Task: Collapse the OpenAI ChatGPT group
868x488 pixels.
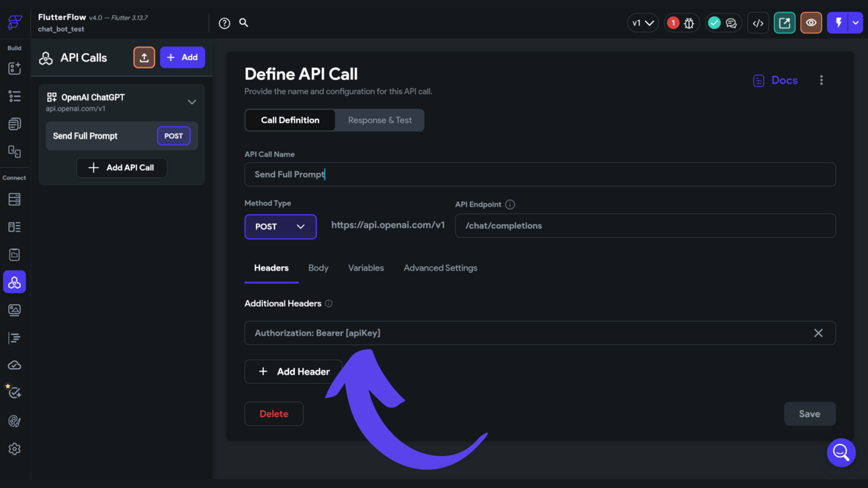Action: coord(191,102)
